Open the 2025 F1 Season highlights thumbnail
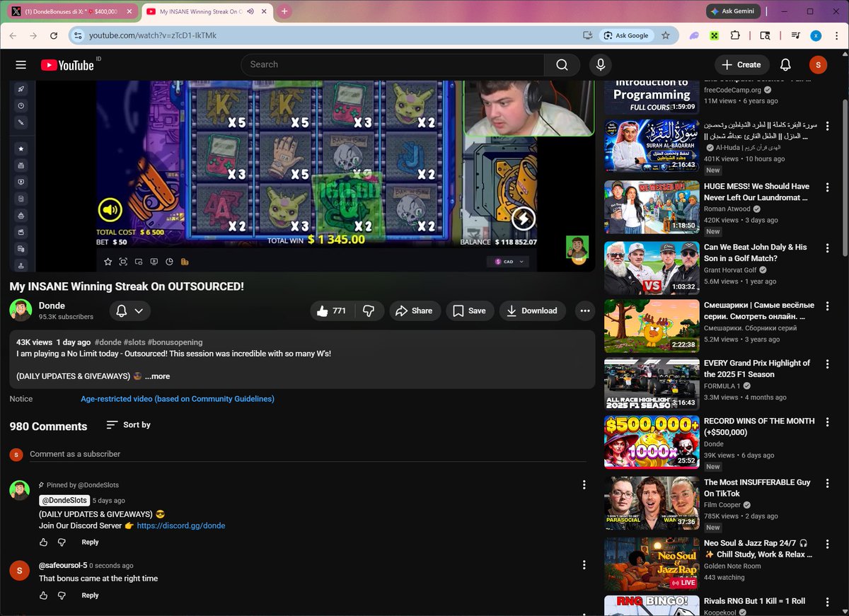This screenshot has height=616, width=849. pos(652,385)
